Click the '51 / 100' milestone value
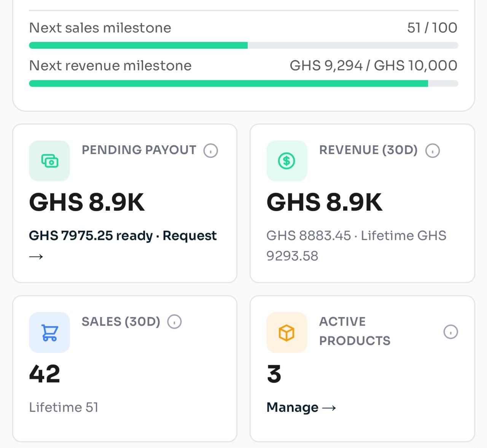The image size is (487, 448). pos(432,28)
